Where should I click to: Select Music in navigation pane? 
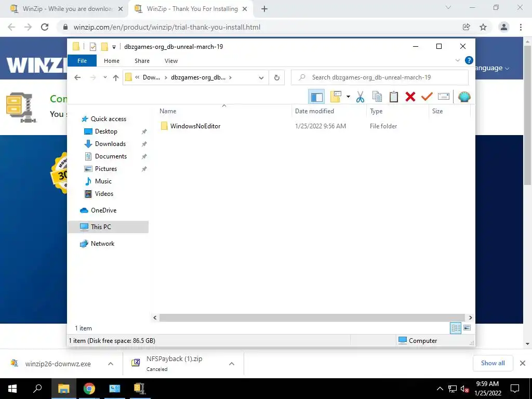103,181
